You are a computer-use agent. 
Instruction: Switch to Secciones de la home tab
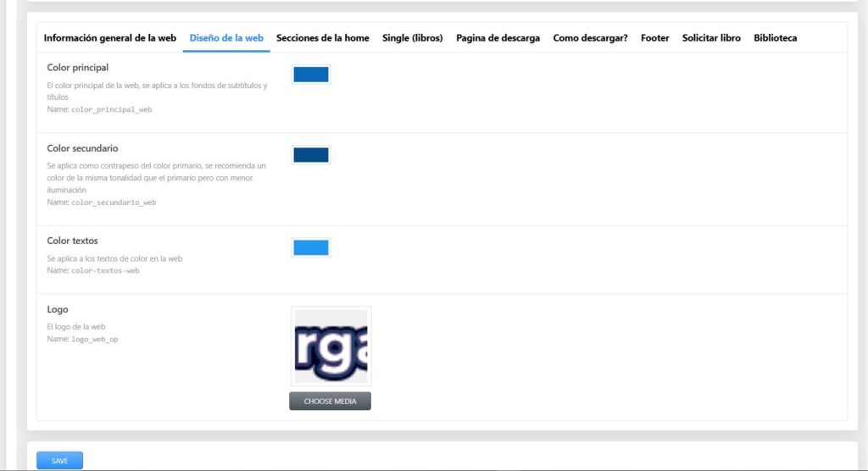coord(322,38)
